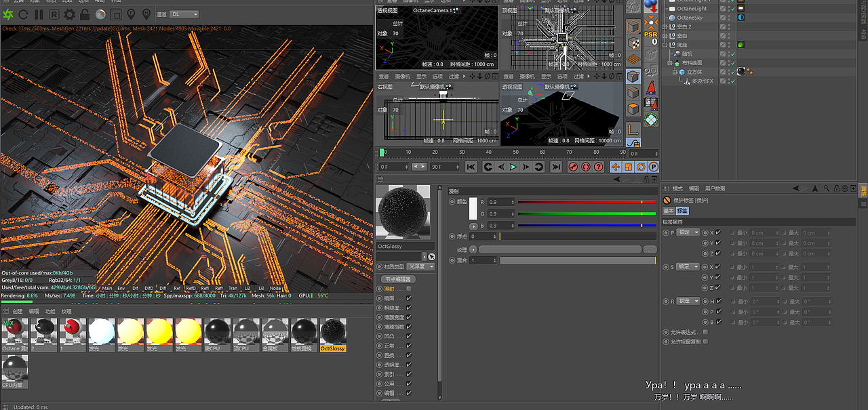
Task: Open the material type (材质类型) dropdown
Action: (x=421, y=266)
